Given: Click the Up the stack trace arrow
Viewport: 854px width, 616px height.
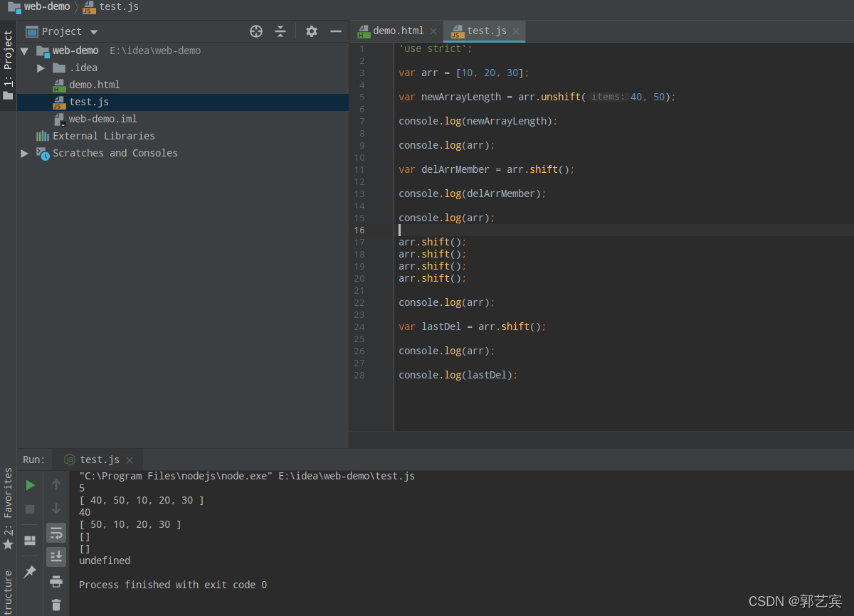Looking at the screenshot, I should (56, 485).
